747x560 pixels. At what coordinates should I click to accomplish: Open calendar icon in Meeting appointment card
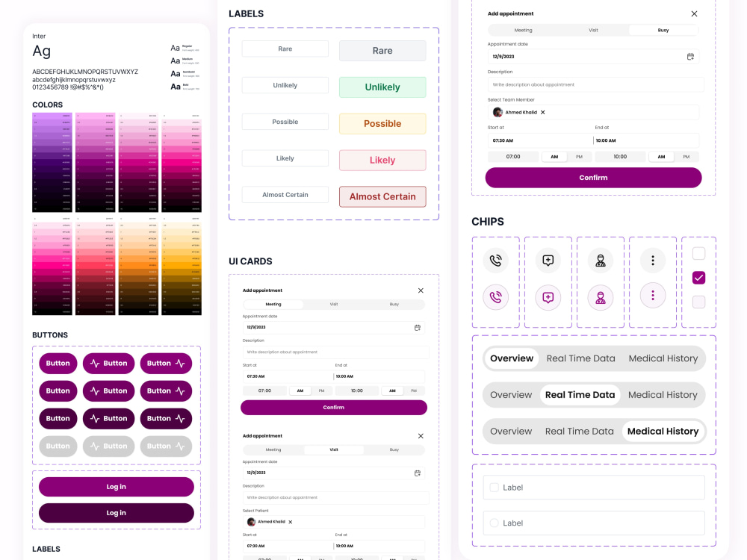pos(418,328)
